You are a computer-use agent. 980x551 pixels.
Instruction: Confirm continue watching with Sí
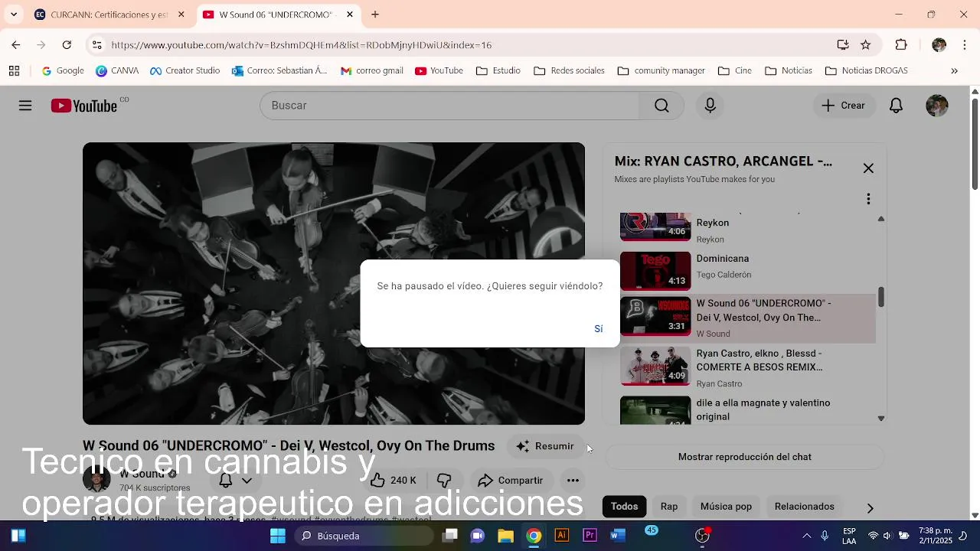[x=599, y=328]
